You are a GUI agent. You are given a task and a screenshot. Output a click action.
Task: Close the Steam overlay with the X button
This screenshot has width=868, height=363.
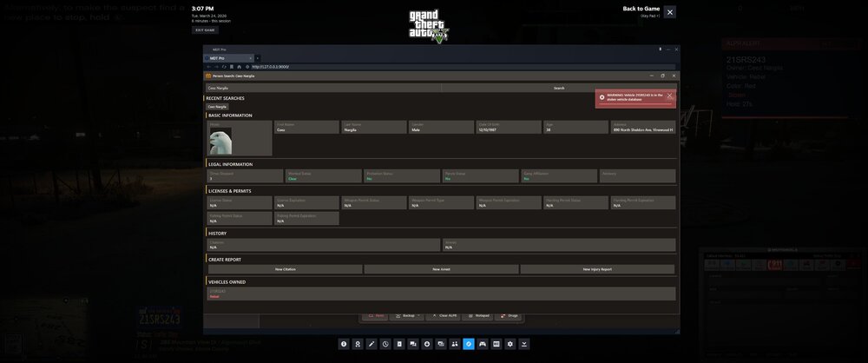670,11
